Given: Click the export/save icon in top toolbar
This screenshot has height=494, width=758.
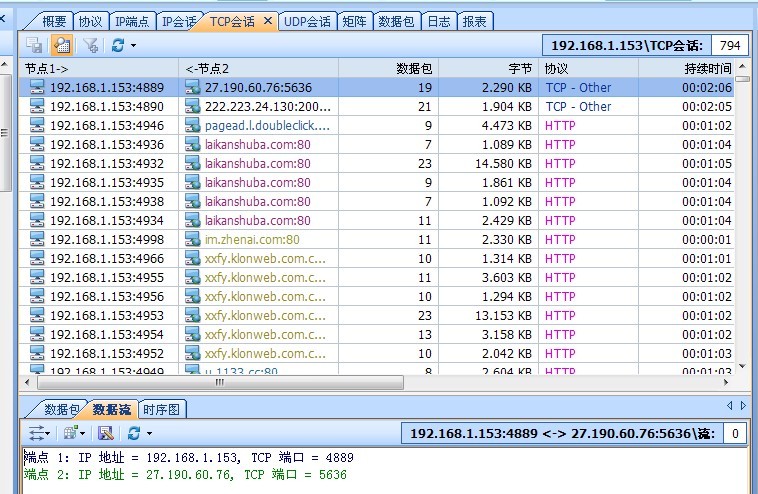Looking at the screenshot, I should pos(34,45).
